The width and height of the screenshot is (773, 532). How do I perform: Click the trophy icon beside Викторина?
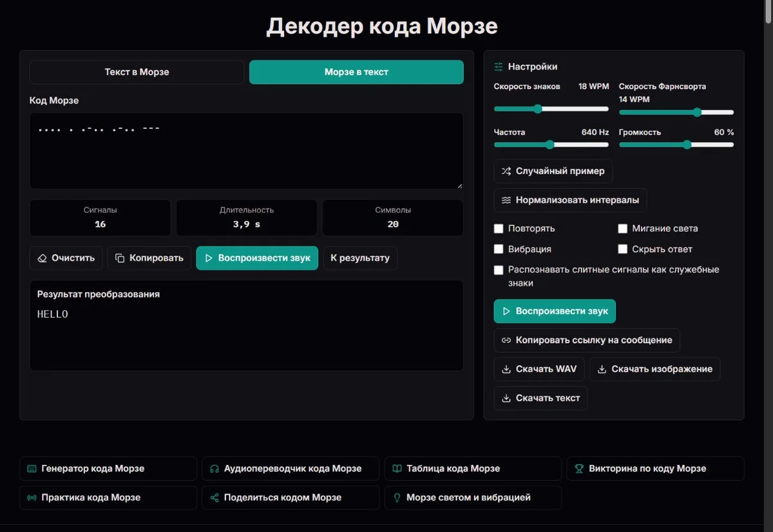click(x=580, y=469)
